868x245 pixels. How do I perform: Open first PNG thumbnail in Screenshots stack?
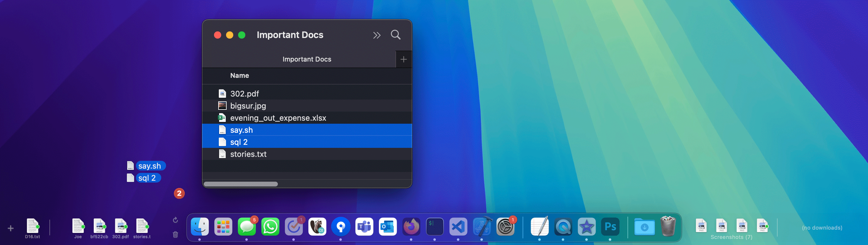[701, 226]
